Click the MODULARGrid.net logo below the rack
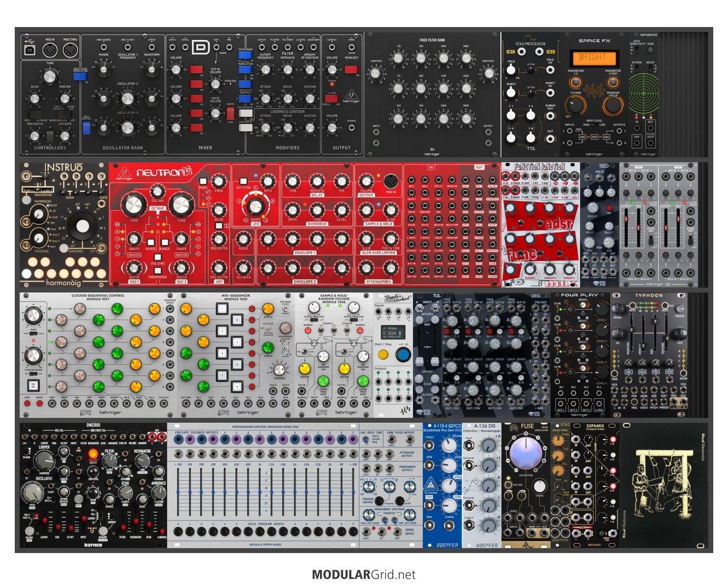 (x=364, y=575)
